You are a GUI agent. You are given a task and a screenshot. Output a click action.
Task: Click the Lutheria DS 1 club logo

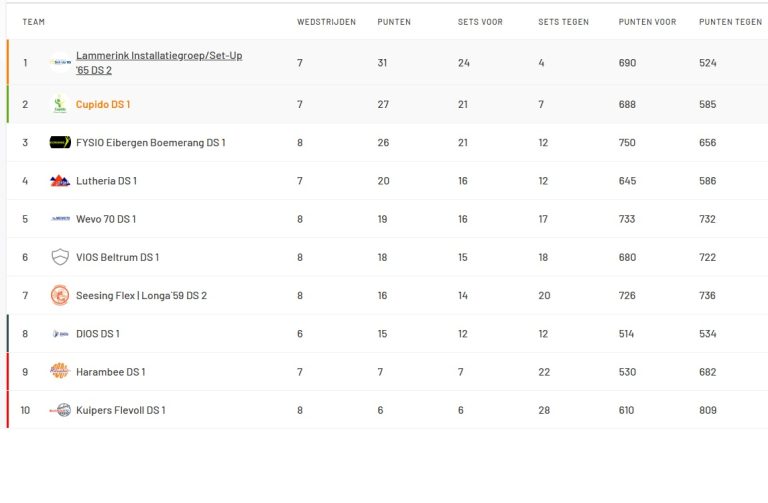coord(60,181)
